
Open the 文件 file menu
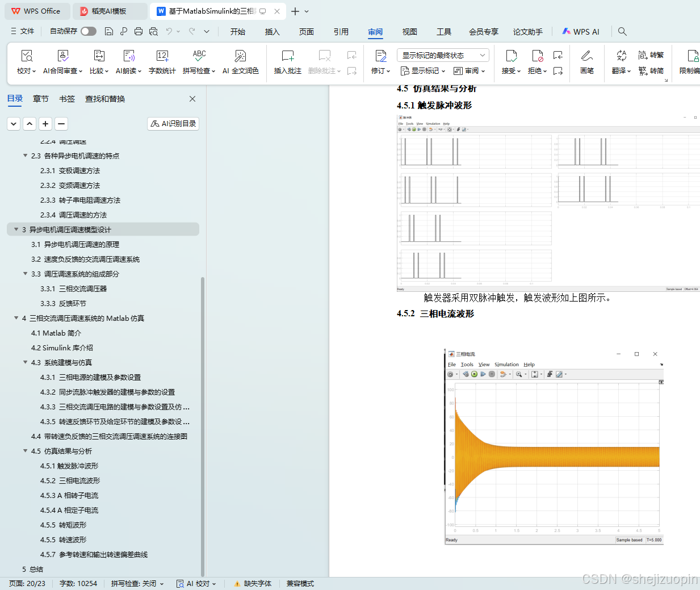tap(23, 31)
